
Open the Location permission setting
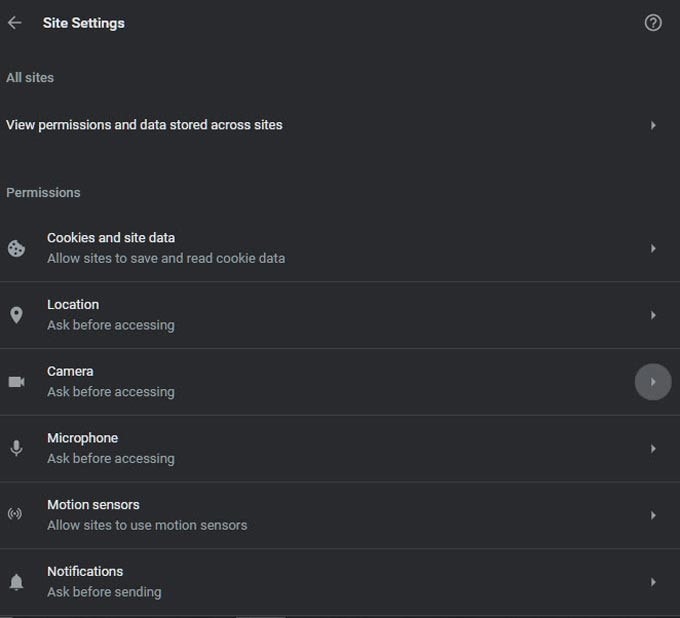tap(340, 315)
